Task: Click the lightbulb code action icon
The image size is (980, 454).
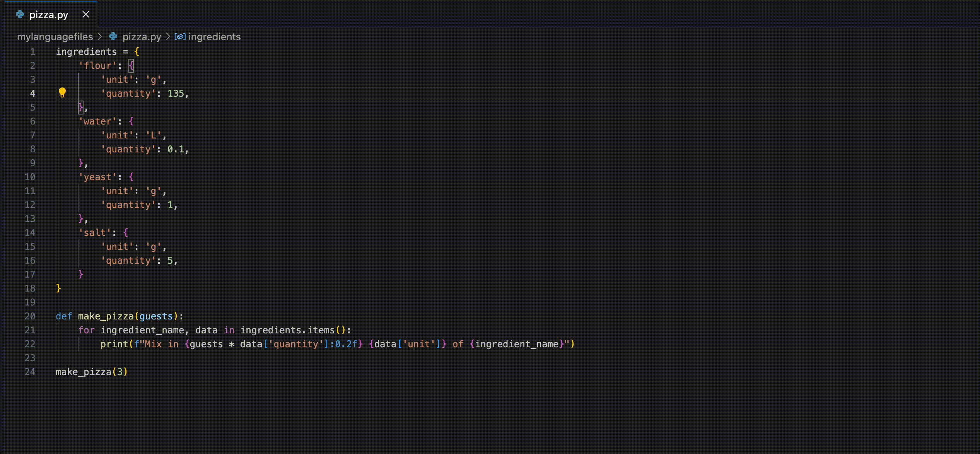Action: (62, 92)
